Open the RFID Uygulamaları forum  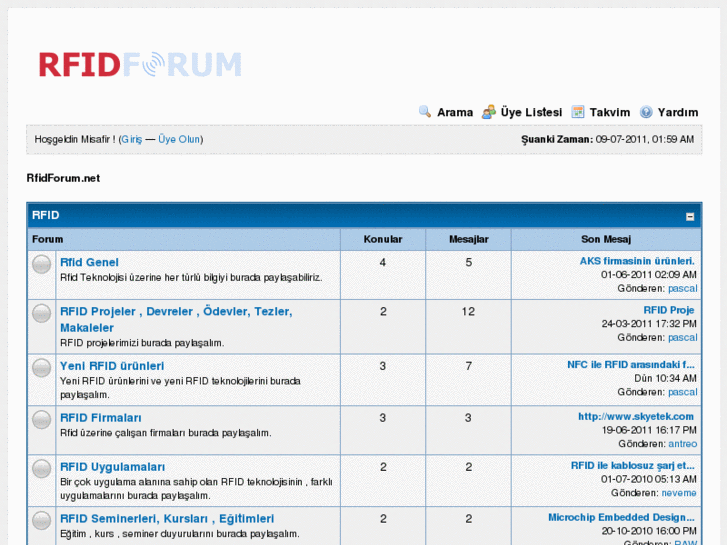[113, 467]
